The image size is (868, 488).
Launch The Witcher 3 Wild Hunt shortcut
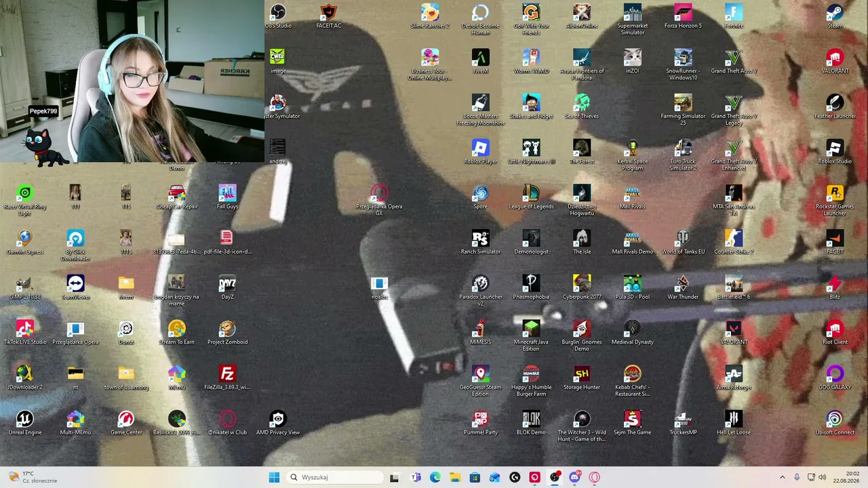coord(582,426)
